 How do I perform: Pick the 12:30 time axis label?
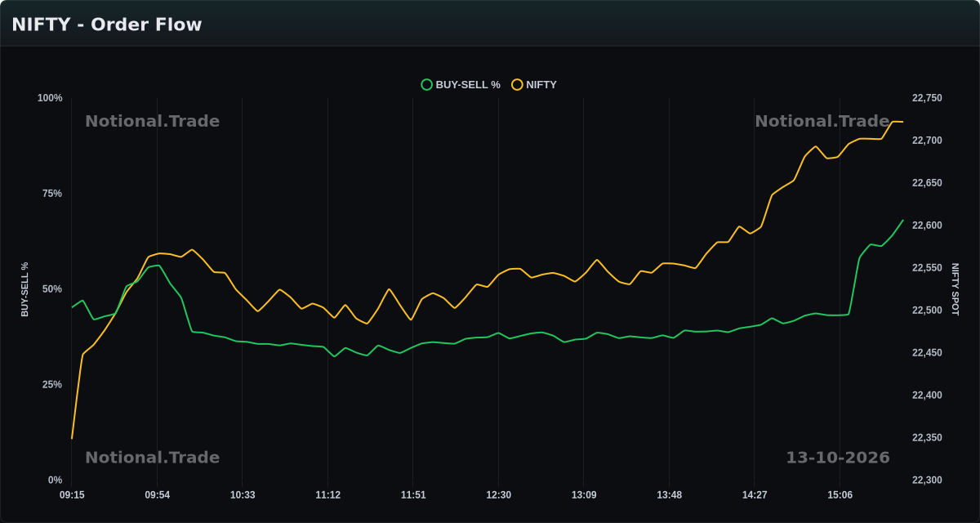point(499,495)
